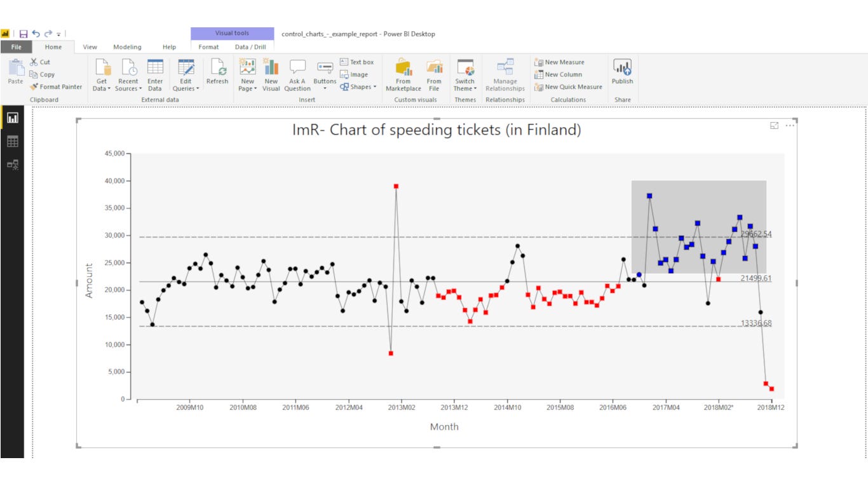Open Get Data

pyautogui.click(x=104, y=74)
